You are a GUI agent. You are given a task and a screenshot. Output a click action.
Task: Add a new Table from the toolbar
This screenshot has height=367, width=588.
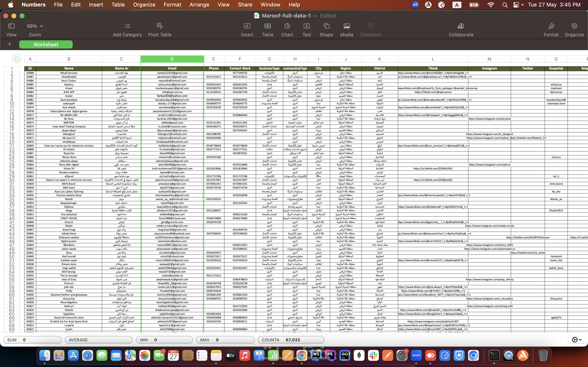click(x=267, y=26)
